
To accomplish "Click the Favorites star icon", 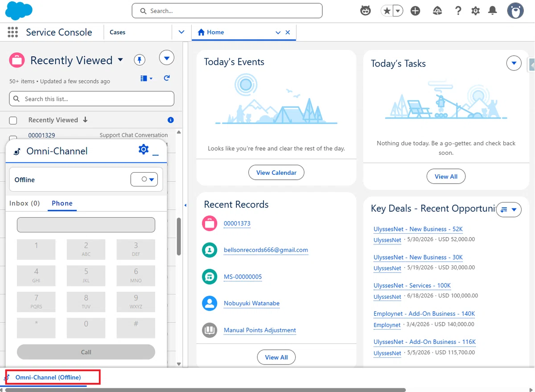I will 386,11.
